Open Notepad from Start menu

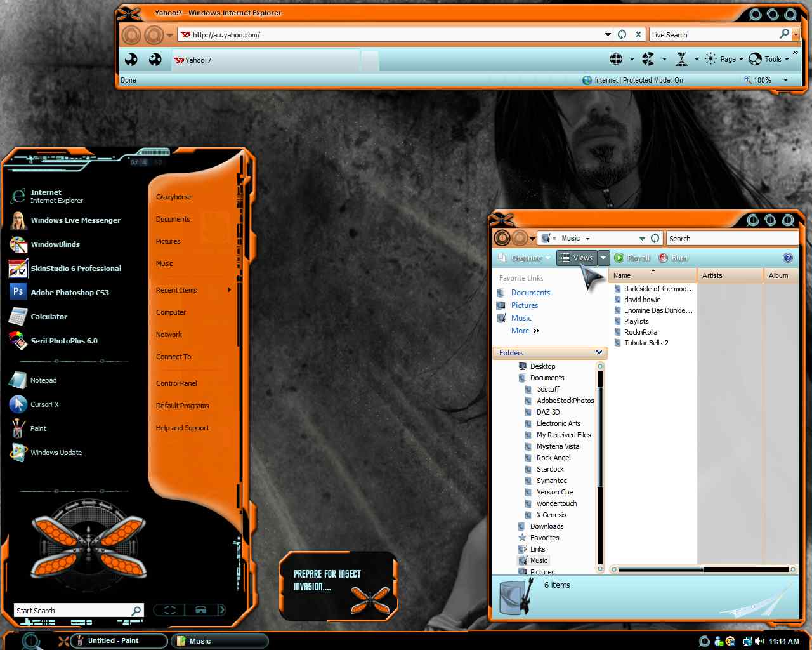(x=43, y=380)
